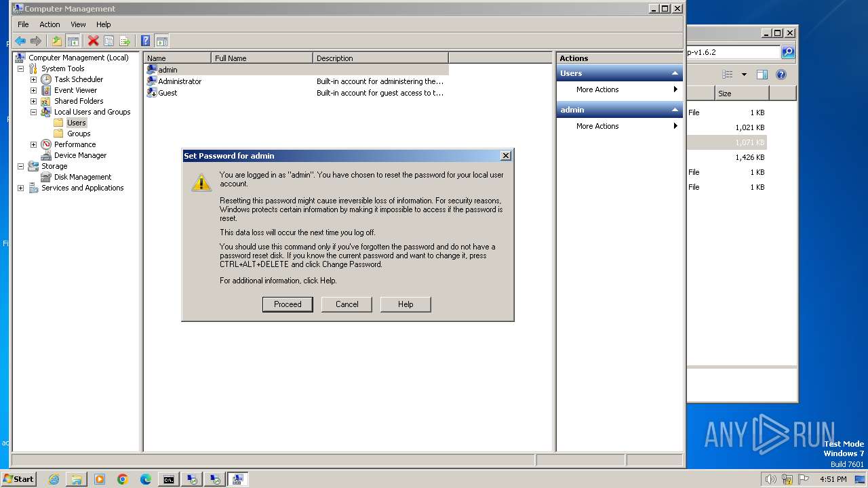Expand the Shared Folders tree node
This screenshot has width=868, height=488.
point(33,101)
